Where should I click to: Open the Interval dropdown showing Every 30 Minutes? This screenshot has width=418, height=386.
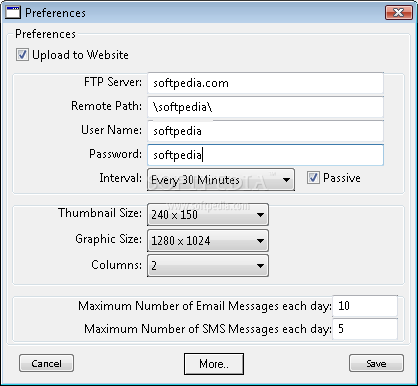[221, 180]
